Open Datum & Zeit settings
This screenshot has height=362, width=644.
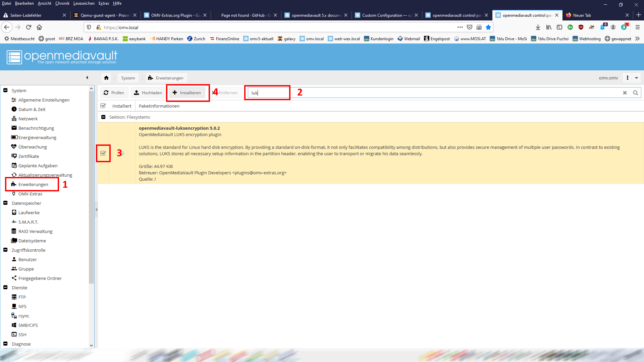click(x=32, y=109)
